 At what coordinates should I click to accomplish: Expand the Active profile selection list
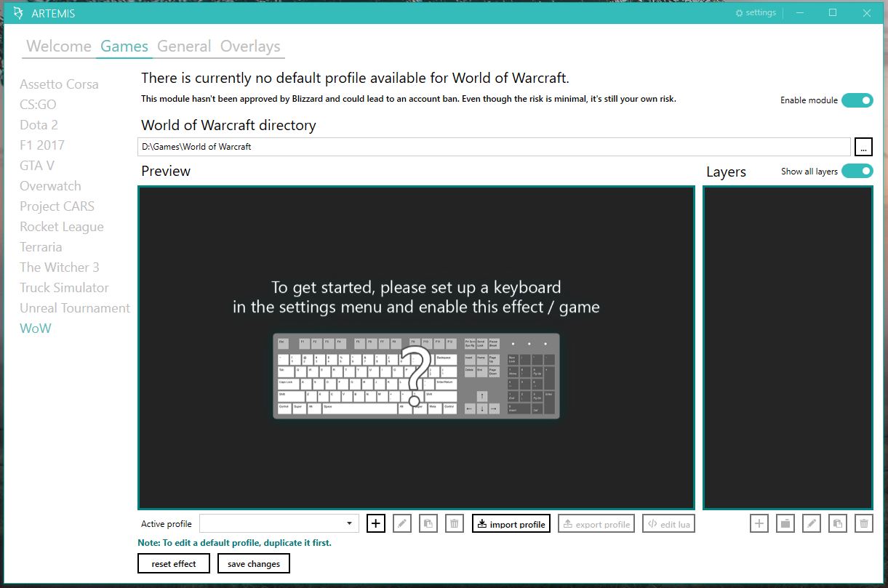(350, 523)
